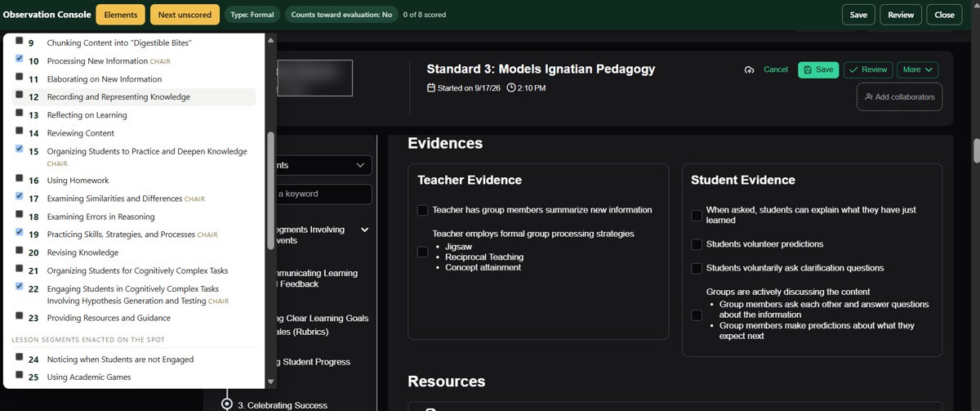Check 'Teacher has group members summarize new information'

422,210
